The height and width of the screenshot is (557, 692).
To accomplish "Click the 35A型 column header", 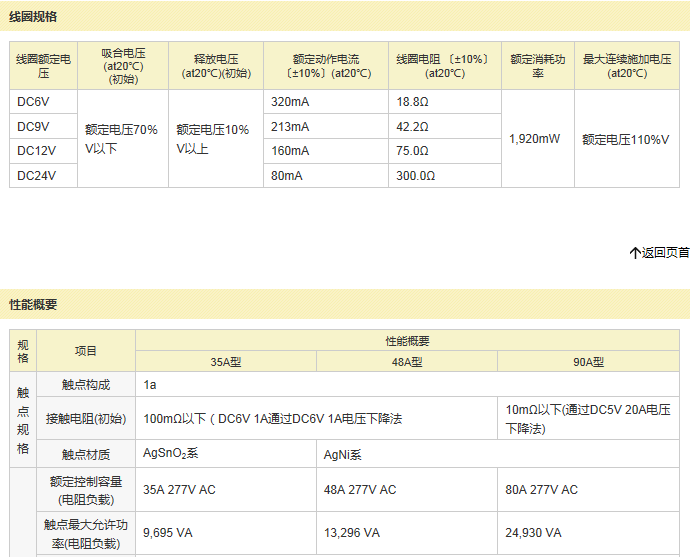I will (225, 362).
